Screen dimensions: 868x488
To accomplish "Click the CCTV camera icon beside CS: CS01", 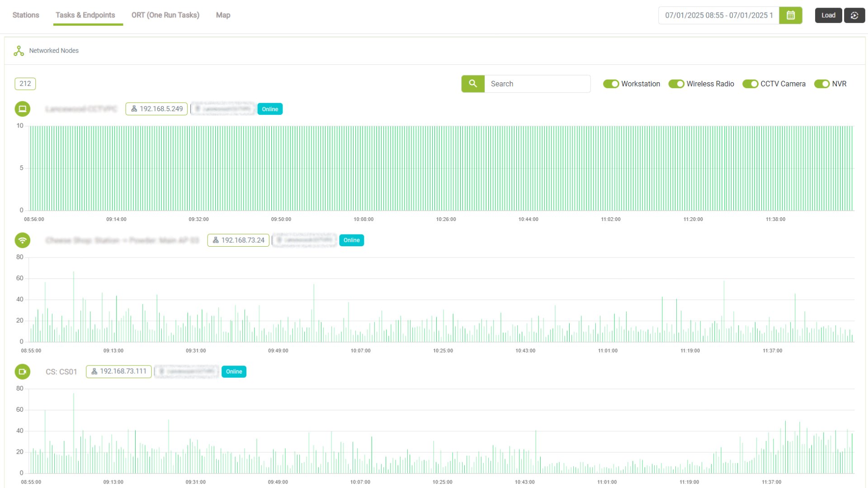I will point(23,371).
